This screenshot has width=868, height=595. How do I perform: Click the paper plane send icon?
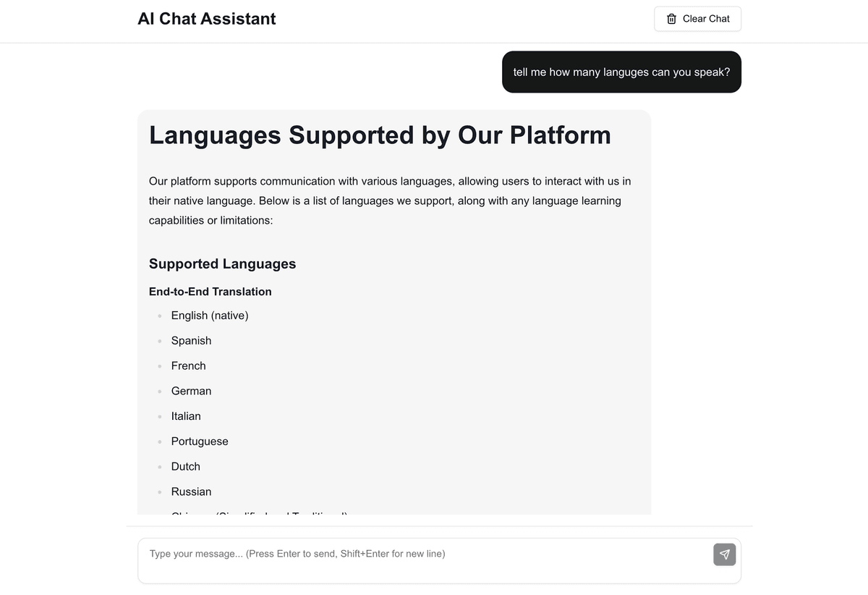[x=725, y=554]
